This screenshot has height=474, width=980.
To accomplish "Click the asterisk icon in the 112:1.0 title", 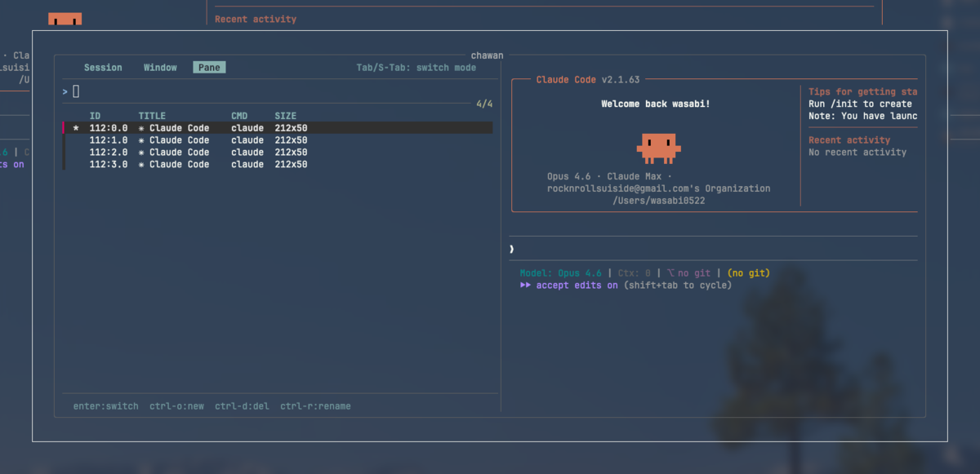I will click(141, 140).
